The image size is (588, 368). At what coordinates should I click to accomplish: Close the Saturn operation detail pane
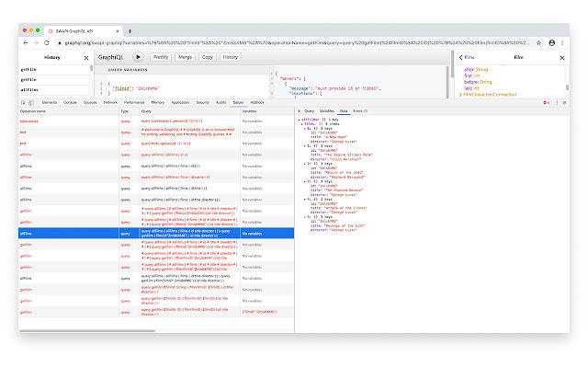(x=299, y=111)
